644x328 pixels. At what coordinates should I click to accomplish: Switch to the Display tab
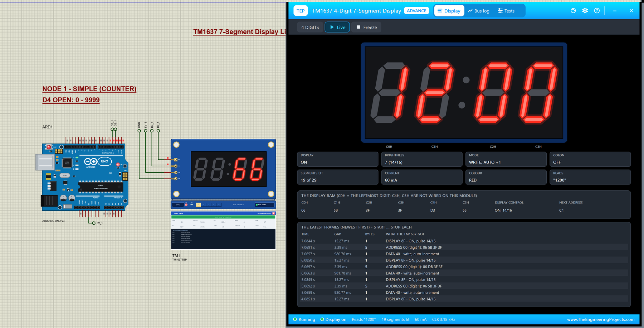click(449, 11)
